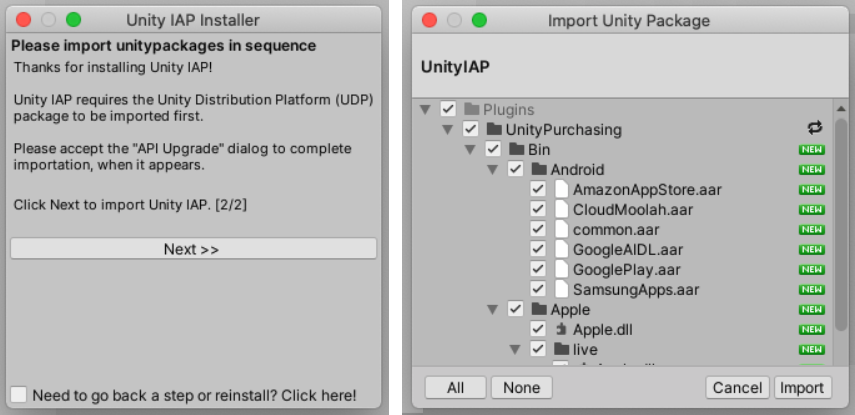Viewport: 855px width, 415px height.
Task: Click the scrollbar thumb in the package list
Action: click(x=841, y=225)
